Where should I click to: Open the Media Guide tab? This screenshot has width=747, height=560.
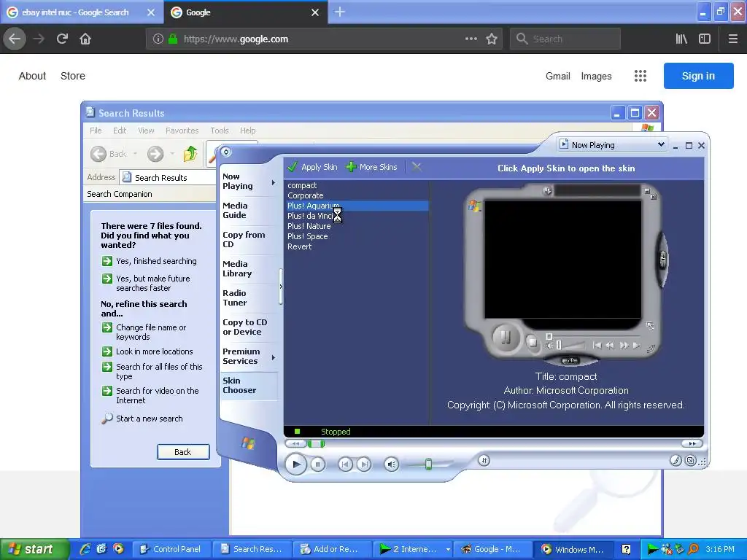point(235,211)
